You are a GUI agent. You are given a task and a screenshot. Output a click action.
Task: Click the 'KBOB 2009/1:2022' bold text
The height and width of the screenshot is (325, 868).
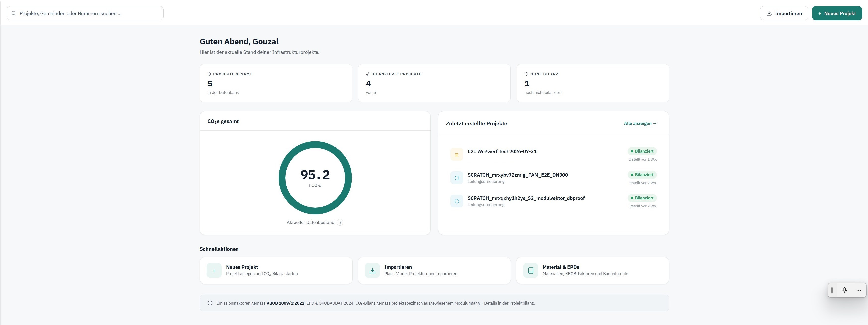285,303
